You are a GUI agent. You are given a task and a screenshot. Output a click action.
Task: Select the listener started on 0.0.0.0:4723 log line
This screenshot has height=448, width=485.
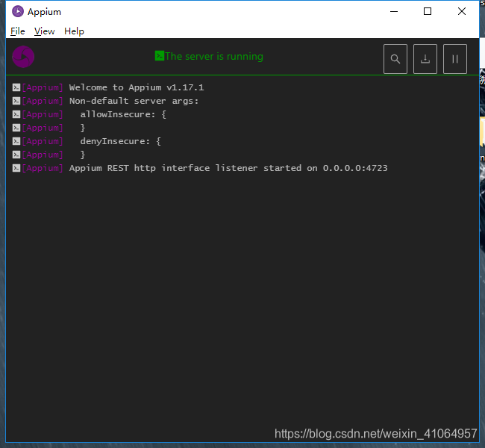click(x=228, y=168)
